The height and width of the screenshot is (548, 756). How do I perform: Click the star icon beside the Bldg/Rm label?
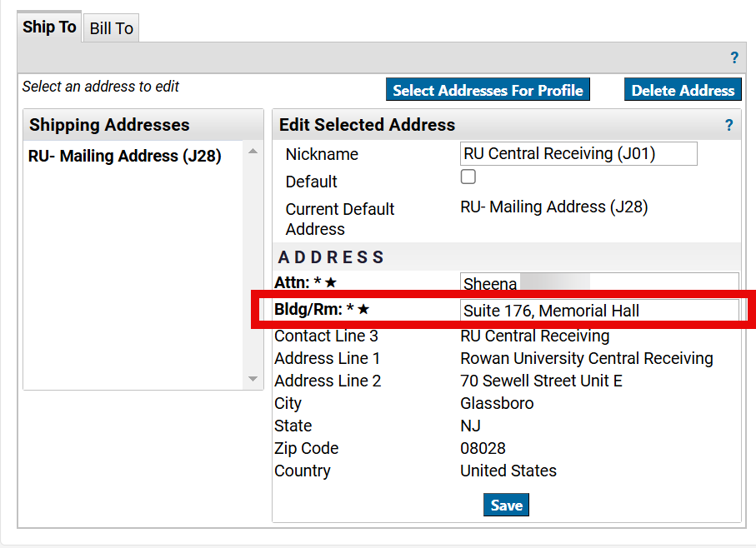pos(363,310)
